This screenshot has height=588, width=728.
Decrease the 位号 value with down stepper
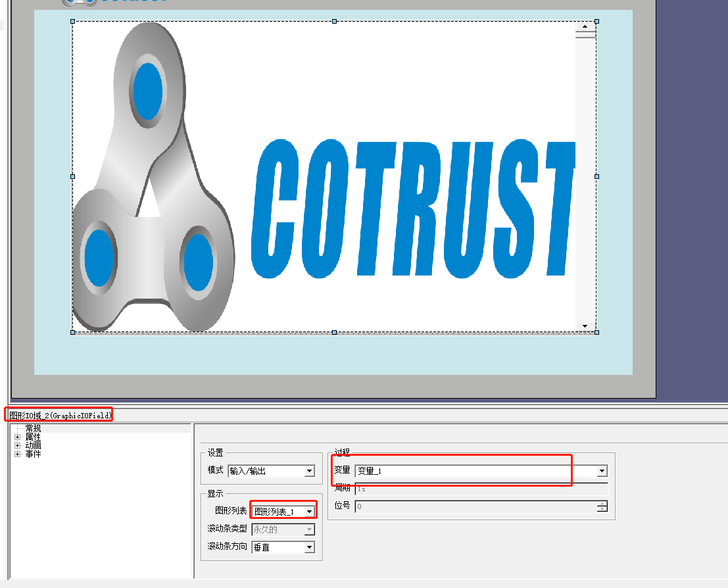click(x=602, y=509)
